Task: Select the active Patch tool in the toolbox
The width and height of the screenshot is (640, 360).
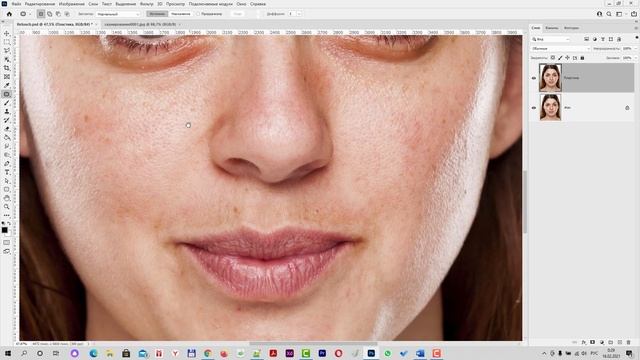Action: pyautogui.click(x=7, y=94)
